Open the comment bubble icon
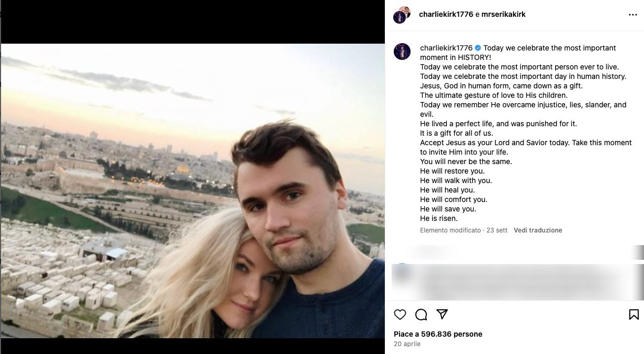 tap(421, 315)
